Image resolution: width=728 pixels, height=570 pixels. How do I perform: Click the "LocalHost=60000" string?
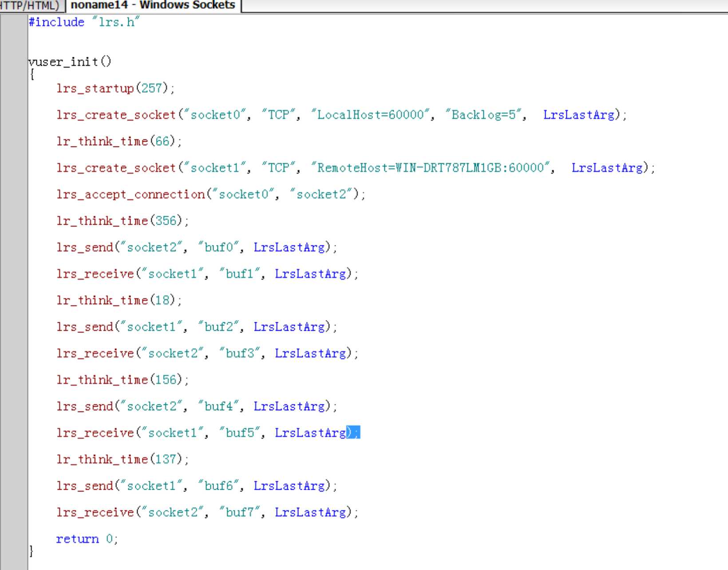click(x=371, y=115)
